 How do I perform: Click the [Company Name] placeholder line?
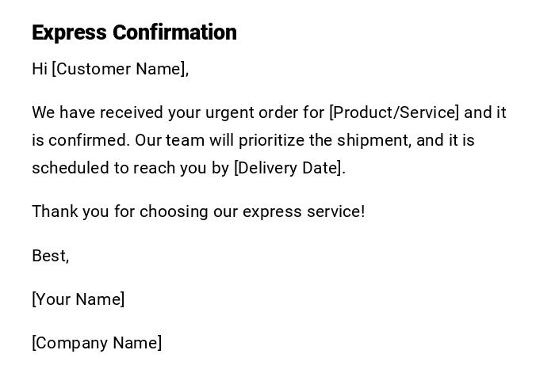point(97,343)
